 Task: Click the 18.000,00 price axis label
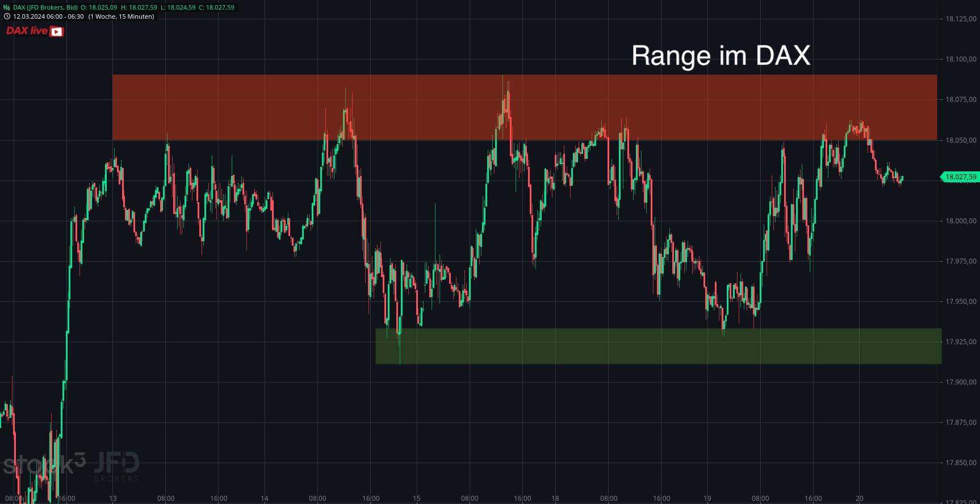(960, 221)
